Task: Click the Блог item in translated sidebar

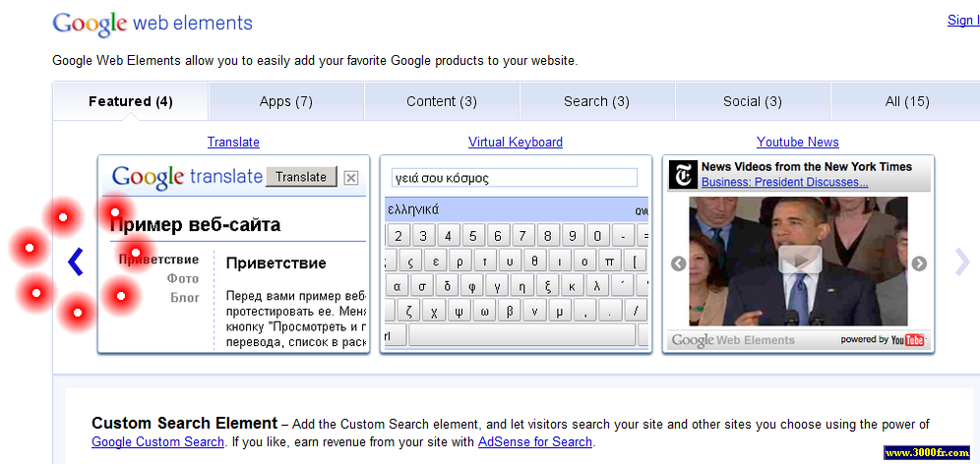Action: pyautogui.click(x=185, y=297)
